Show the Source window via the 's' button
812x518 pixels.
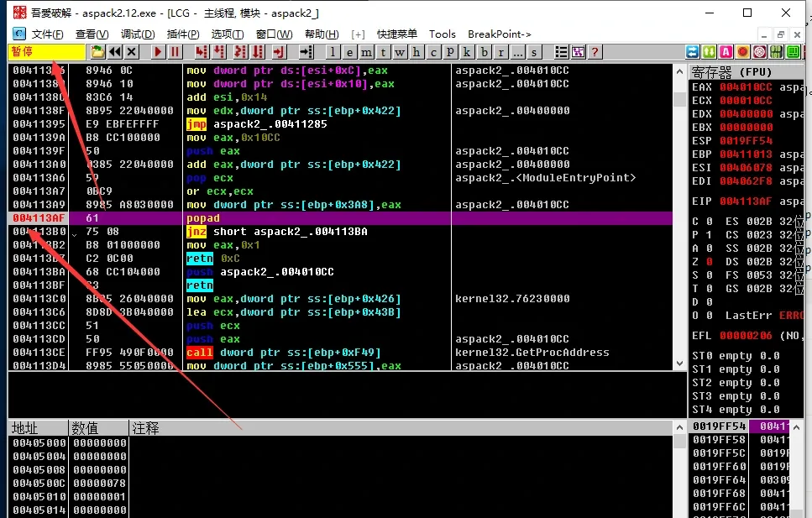[534, 52]
